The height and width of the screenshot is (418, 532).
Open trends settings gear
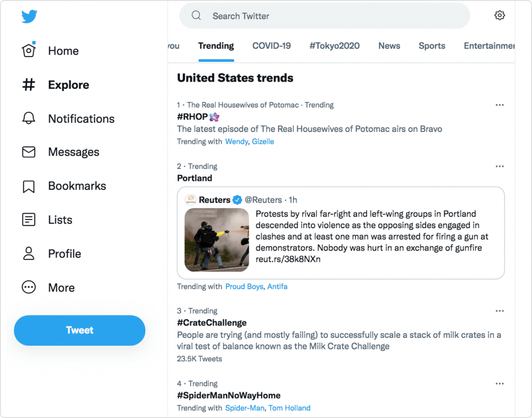499,15
